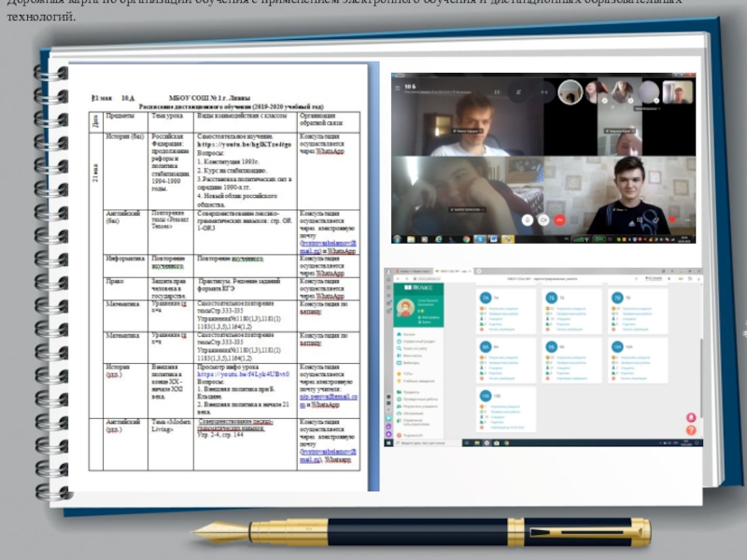Toggle the camera button in Skype call
The width and height of the screenshot is (747, 560).
(543, 220)
